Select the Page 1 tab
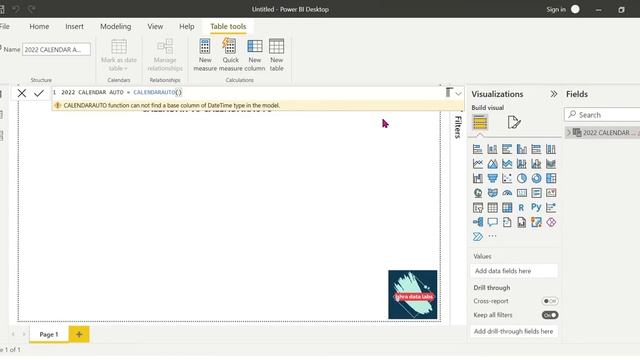 point(49,334)
